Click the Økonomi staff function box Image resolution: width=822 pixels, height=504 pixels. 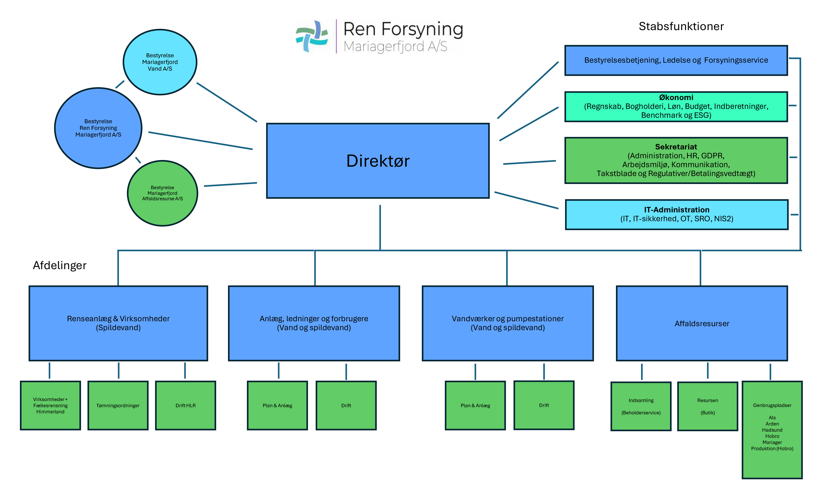pos(676,107)
